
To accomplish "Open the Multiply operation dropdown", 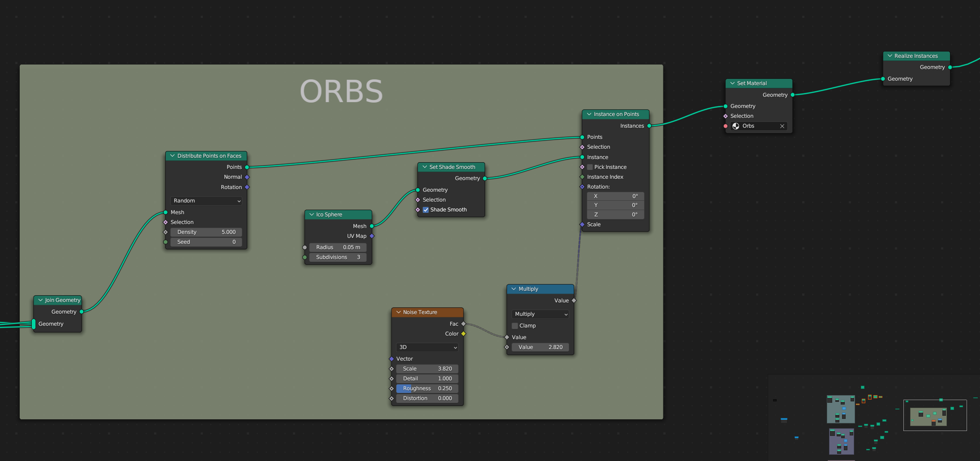I will pyautogui.click(x=540, y=314).
